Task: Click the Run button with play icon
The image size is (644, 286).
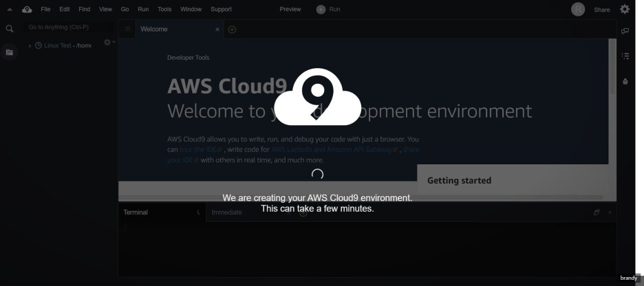Action: [329, 10]
